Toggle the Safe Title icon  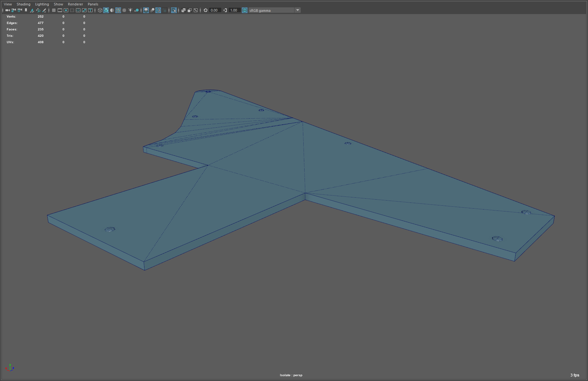click(90, 10)
